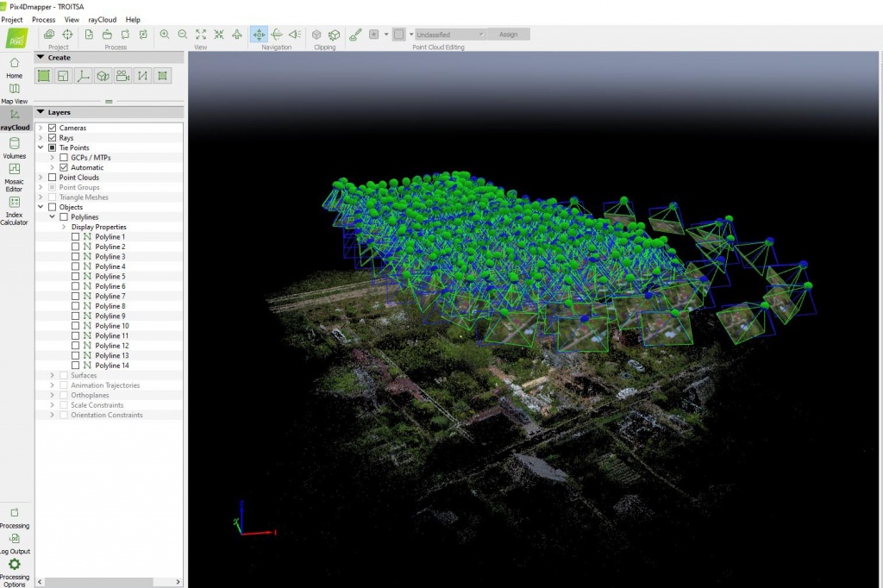Click the point cloud edit brush icon
Image resolution: width=883 pixels, height=588 pixels.
point(354,34)
